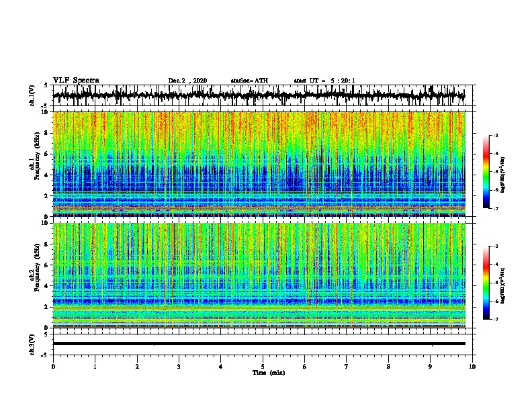Click the "2" tick on the Time axis
The width and height of the screenshot is (532, 411).
[x=137, y=367]
